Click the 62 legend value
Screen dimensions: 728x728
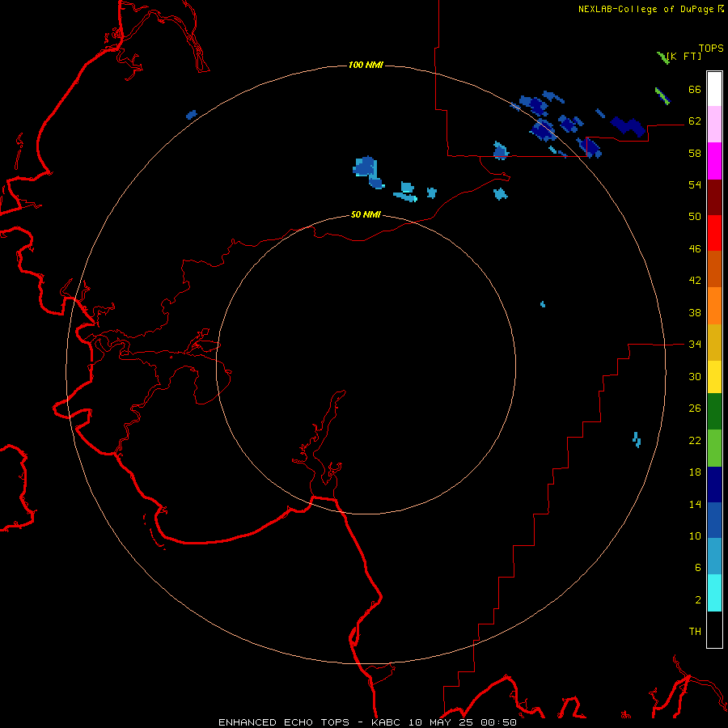(695, 121)
